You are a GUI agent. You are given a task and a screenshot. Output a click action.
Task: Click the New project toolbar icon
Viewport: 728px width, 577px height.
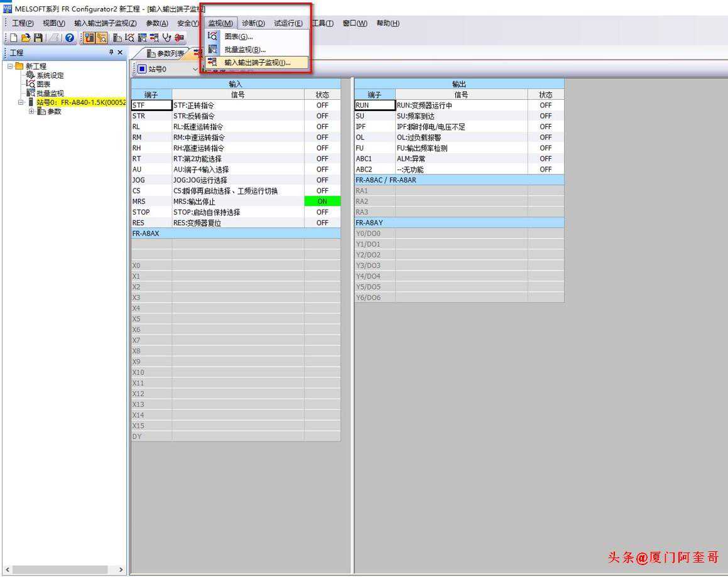pyautogui.click(x=14, y=38)
